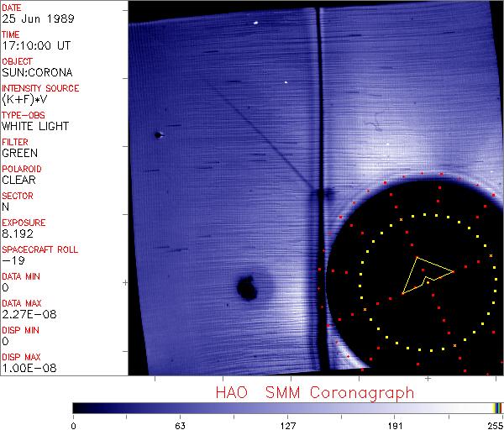This screenshot has height=430, width=504.
Task: Click the date value 25 Jun 1989
Action: coord(32,18)
